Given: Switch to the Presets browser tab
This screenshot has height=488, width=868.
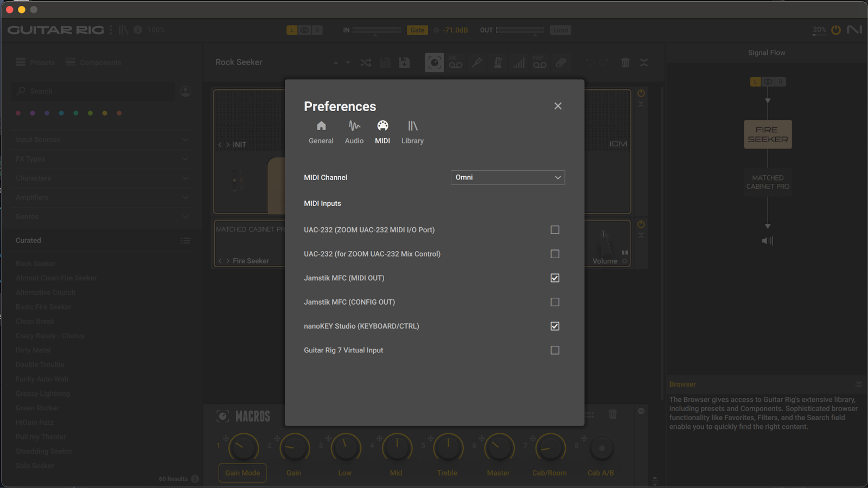Looking at the screenshot, I should pos(35,62).
